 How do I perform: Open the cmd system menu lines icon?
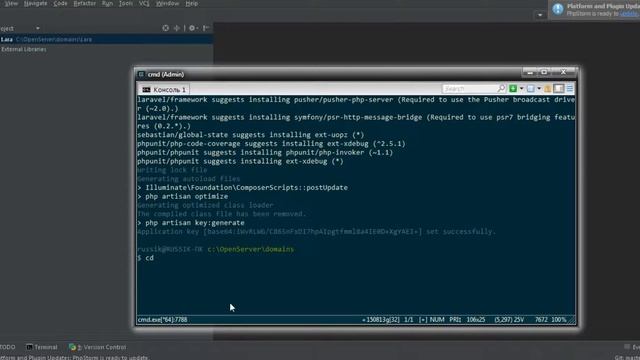tap(570, 89)
